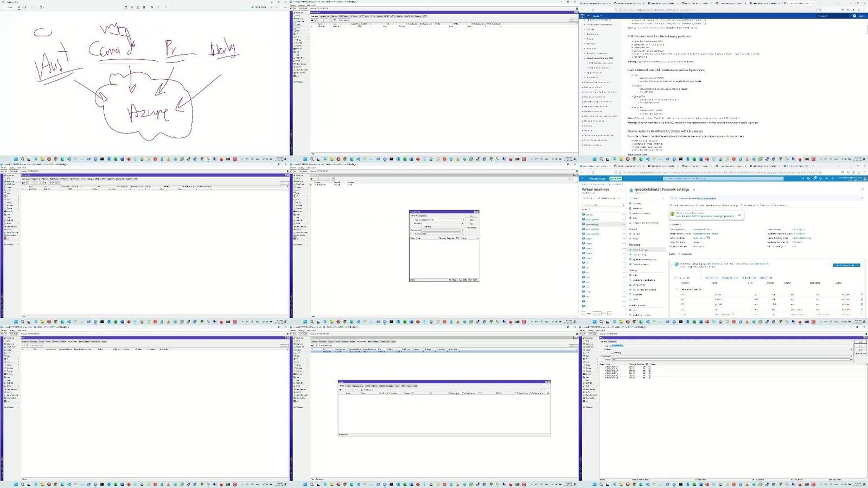Open Quick Set in the Ping dialog frame's sidebar
Viewport: 868px width, 488px height.
[x=301, y=175]
